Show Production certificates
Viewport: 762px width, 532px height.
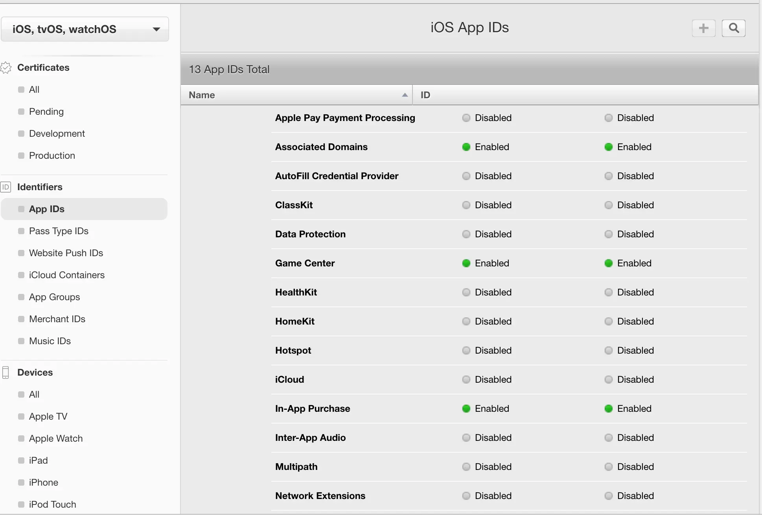pyautogui.click(x=52, y=156)
